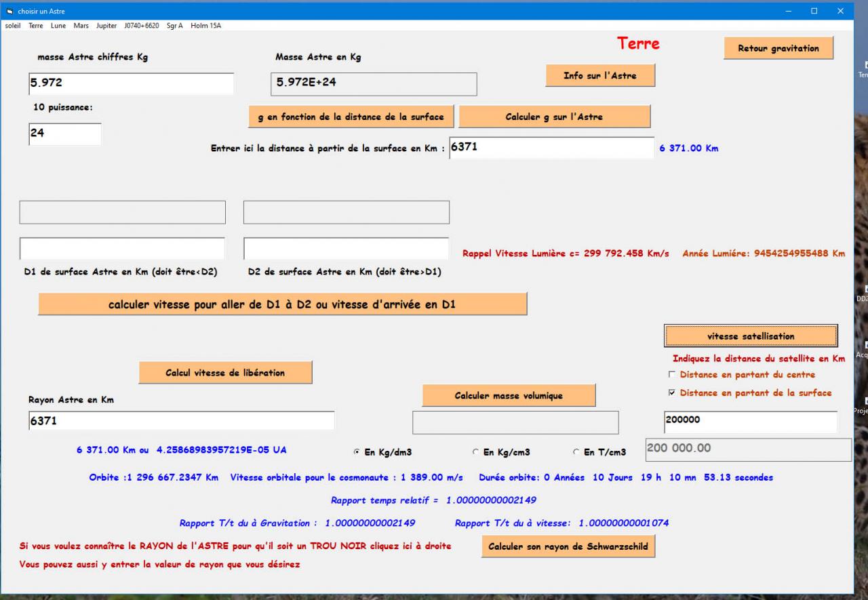Choose the J0740+6620 menu item
Viewport: 868px width, 600px height.
142,26
